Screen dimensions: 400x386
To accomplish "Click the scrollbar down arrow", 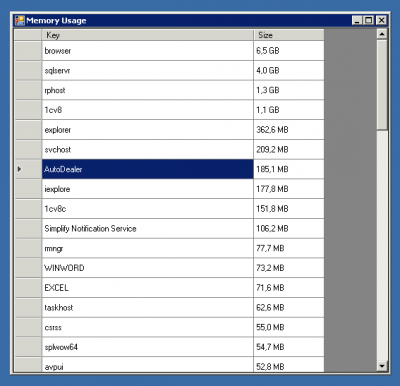I will [x=382, y=366].
